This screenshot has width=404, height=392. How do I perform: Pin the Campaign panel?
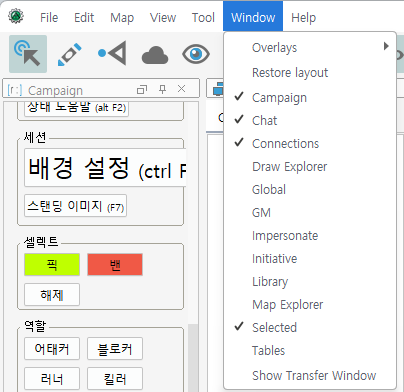pyautogui.click(x=162, y=89)
